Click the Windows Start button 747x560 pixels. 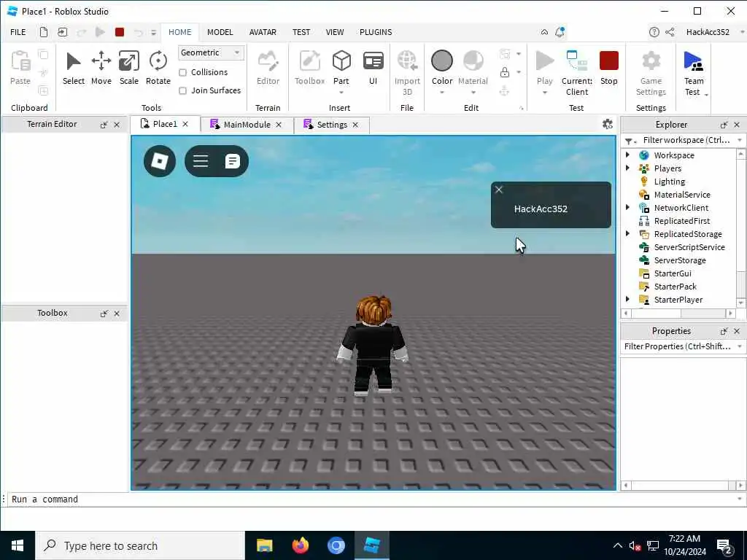(x=18, y=545)
